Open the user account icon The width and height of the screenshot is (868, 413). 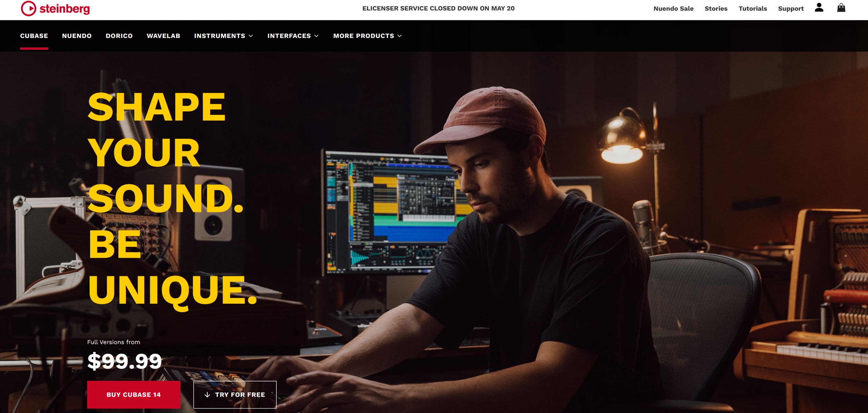pyautogui.click(x=819, y=8)
